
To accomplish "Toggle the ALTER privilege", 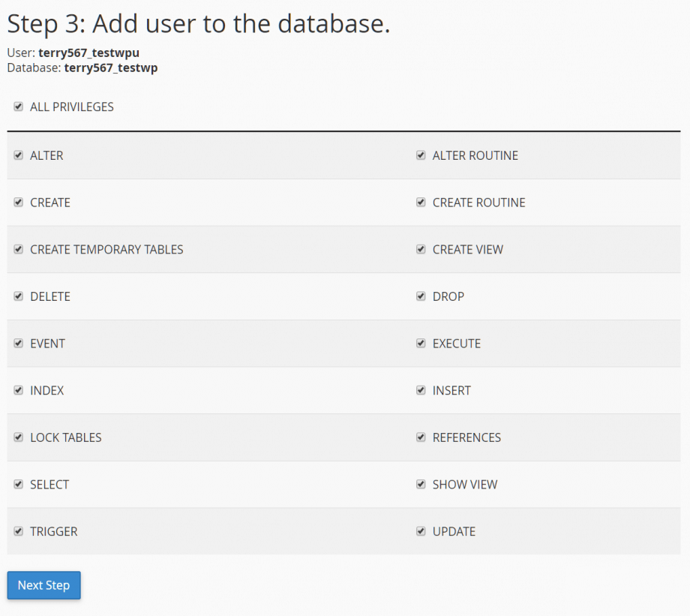I will pyautogui.click(x=18, y=155).
